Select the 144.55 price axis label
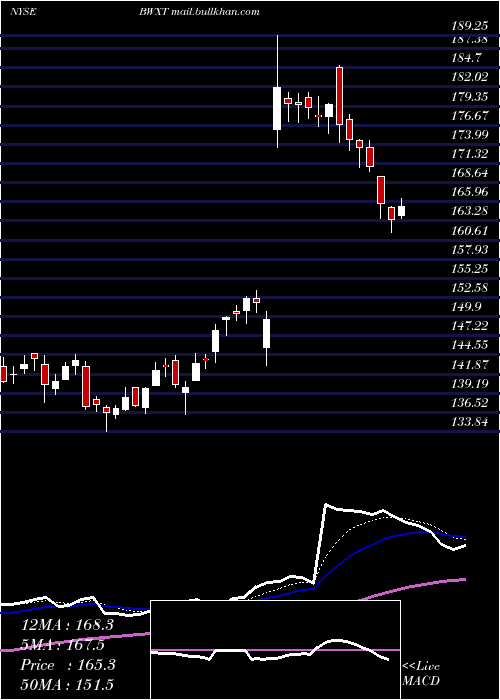This screenshot has width=500, height=700. pos(470,346)
